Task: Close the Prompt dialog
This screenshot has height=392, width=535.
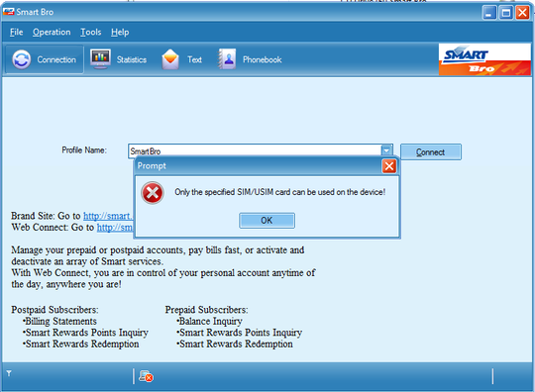Action: (389, 166)
